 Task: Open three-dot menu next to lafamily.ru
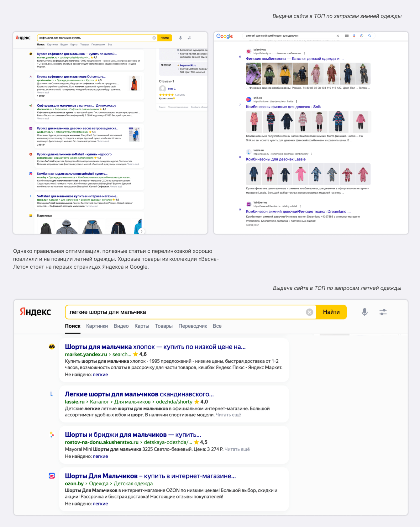(x=304, y=53)
